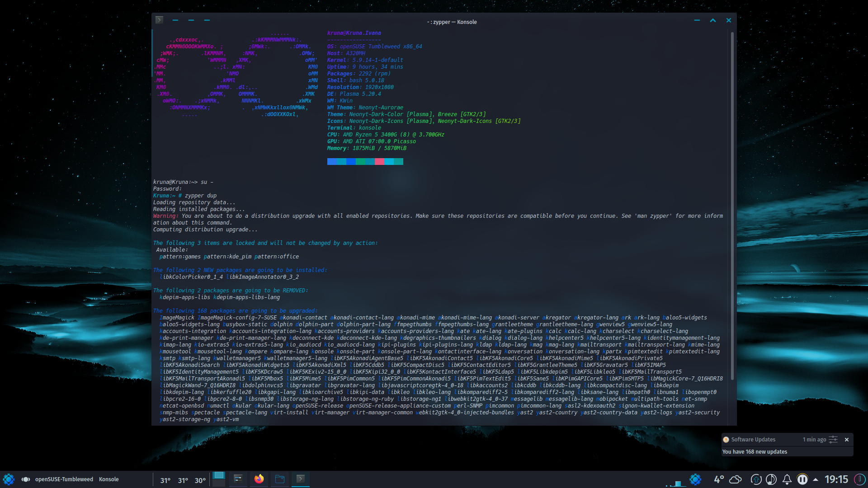Screen dimensions: 868x488
Task: Open the network speed monitor widget
Action: click(x=676, y=483)
